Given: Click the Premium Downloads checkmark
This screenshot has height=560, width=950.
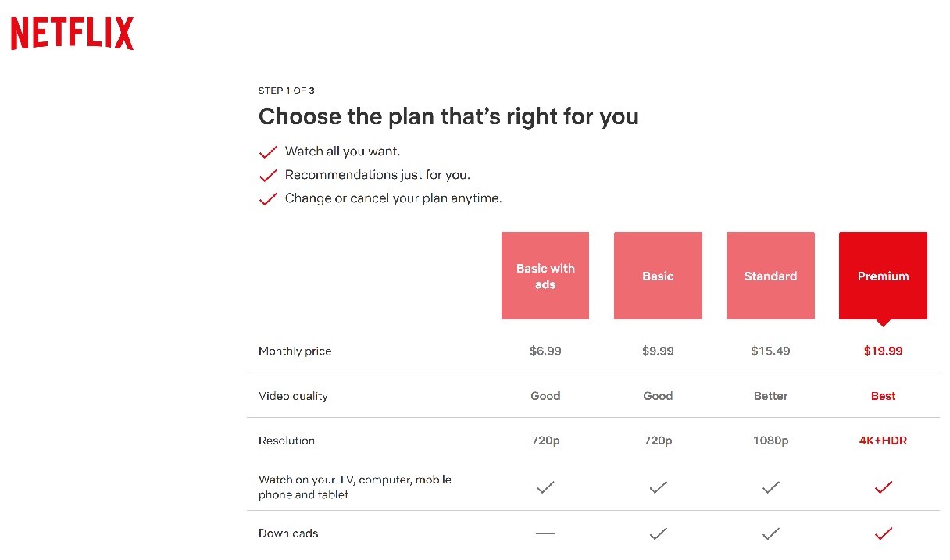Looking at the screenshot, I should [883, 533].
